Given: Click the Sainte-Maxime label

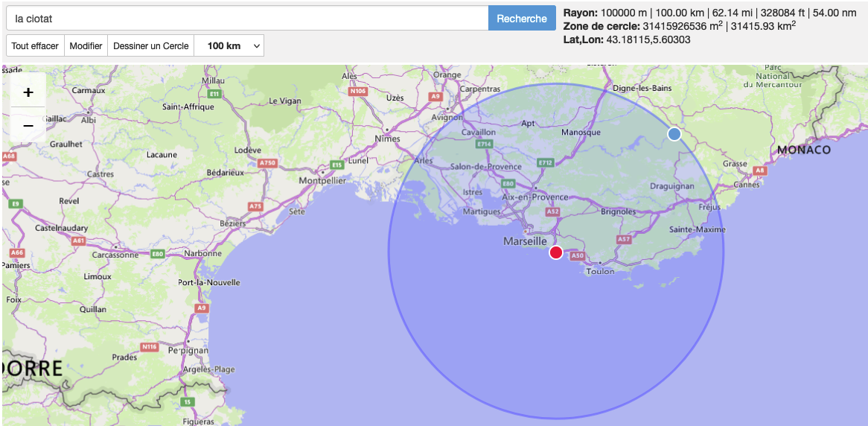Looking at the screenshot, I should point(696,229).
